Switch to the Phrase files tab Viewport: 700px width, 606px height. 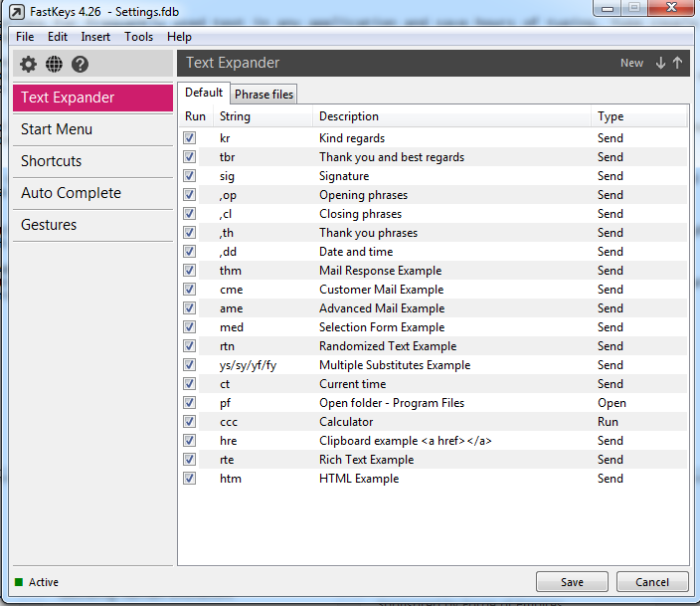(263, 95)
